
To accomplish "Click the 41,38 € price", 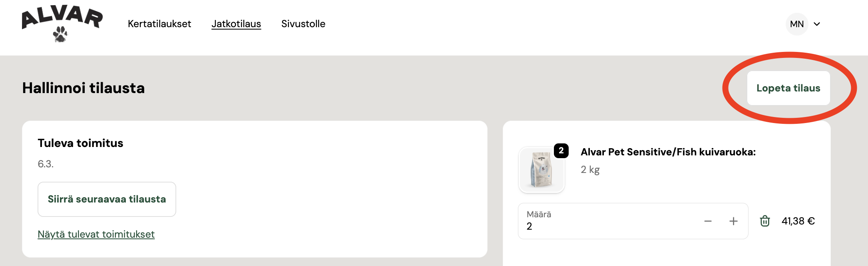I will pos(798,221).
